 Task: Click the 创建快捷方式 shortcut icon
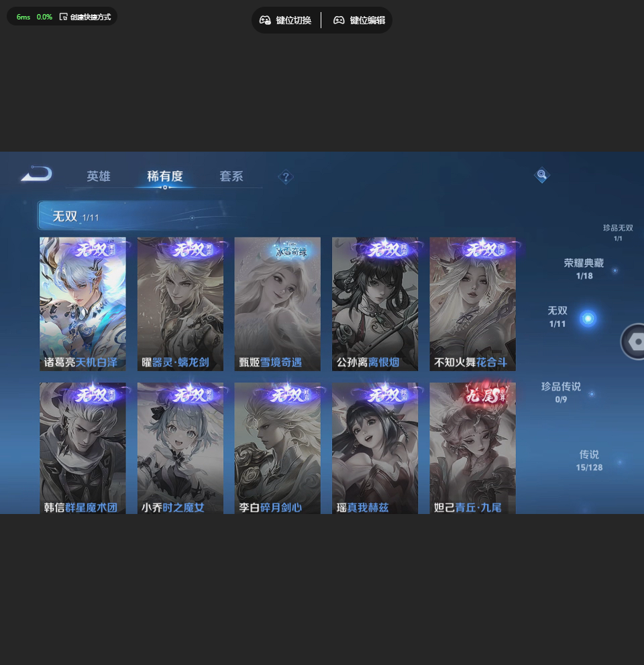pyautogui.click(x=63, y=17)
